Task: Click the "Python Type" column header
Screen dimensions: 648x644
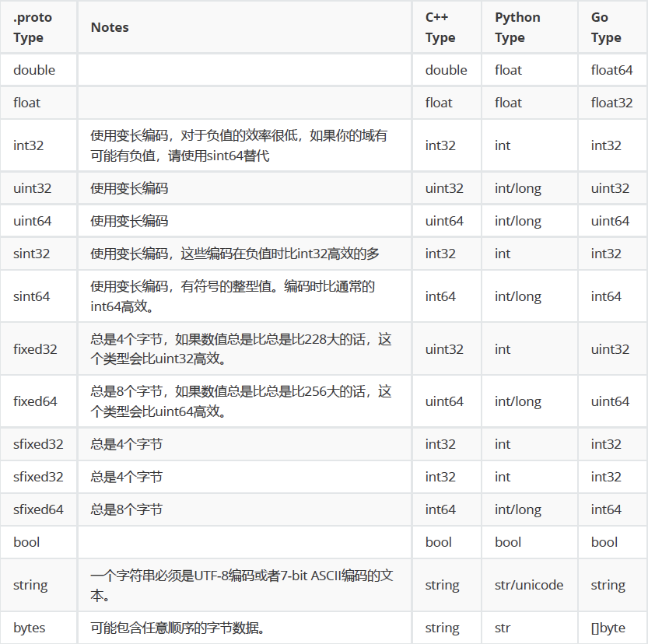Action: (517, 27)
